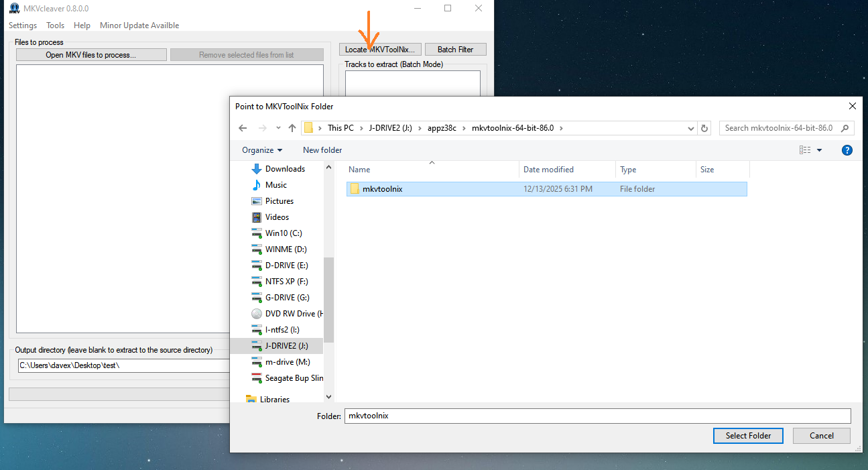Expand the chevron after mkvtoolnix-64-bit-86.0 breadcrumb

tap(561, 128)
